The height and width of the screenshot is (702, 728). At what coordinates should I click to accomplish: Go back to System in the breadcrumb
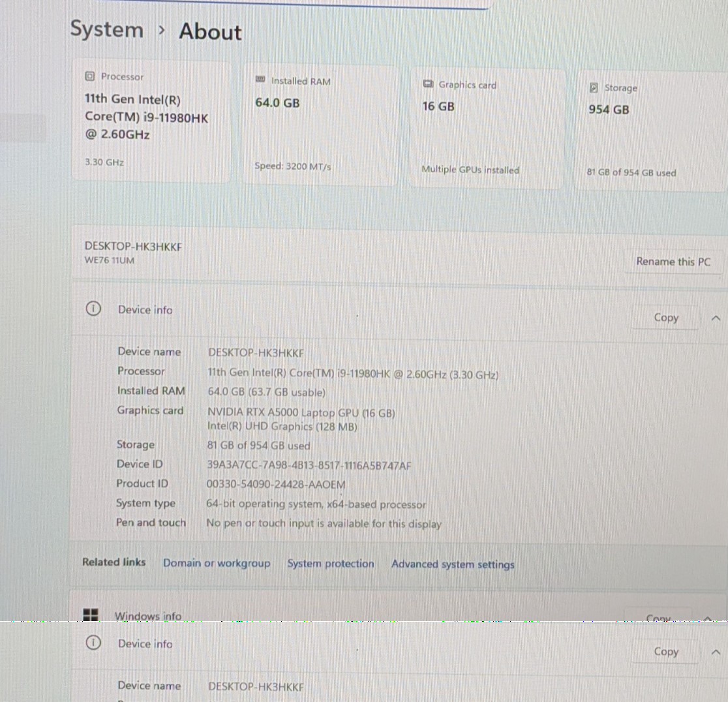tap(106, 30)
